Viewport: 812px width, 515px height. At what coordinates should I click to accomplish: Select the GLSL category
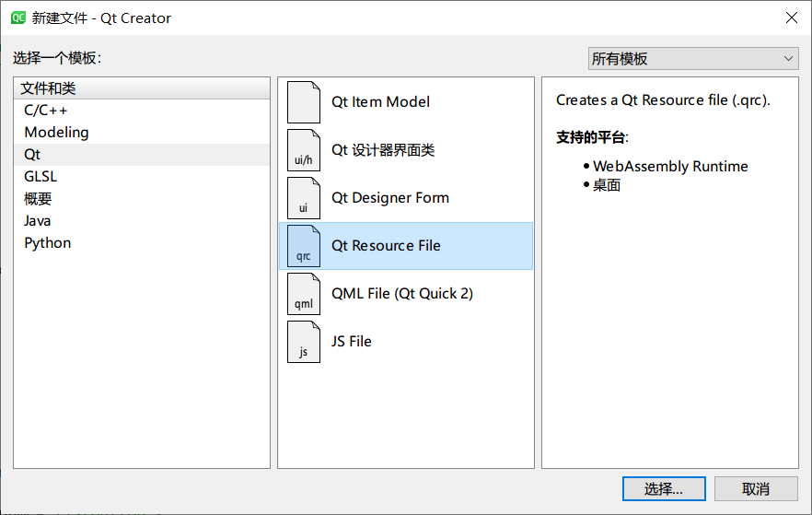(x=142, y=177)
